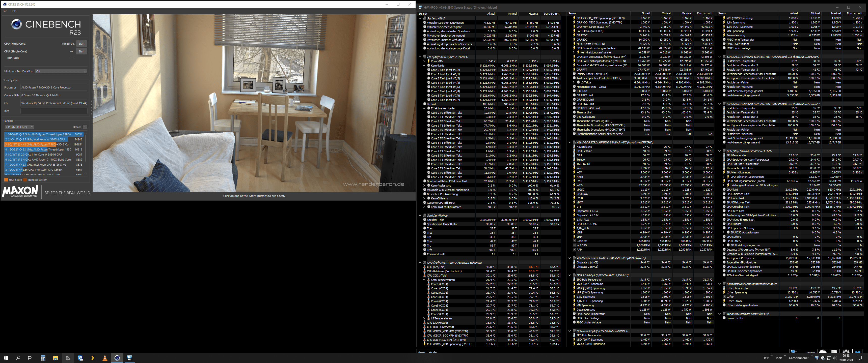Click Cinebench logo in title panel
868x363 pixels.
point(46,27)
